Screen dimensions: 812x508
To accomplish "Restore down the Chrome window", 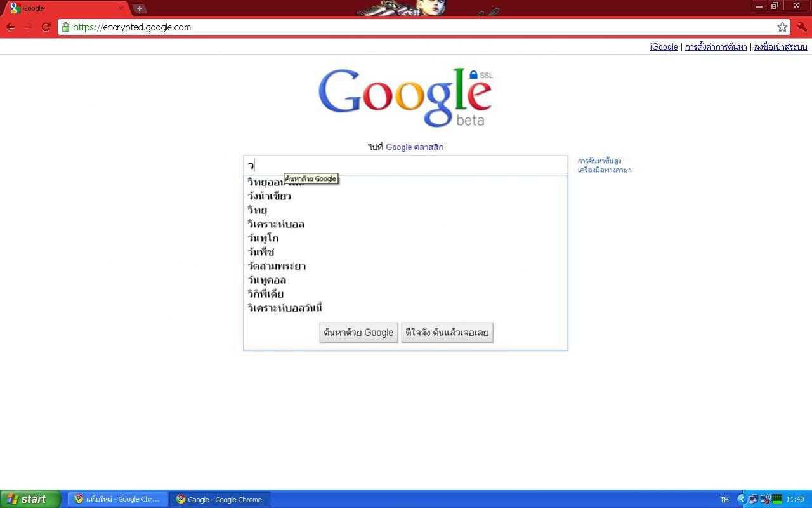I will pos(775,6).
